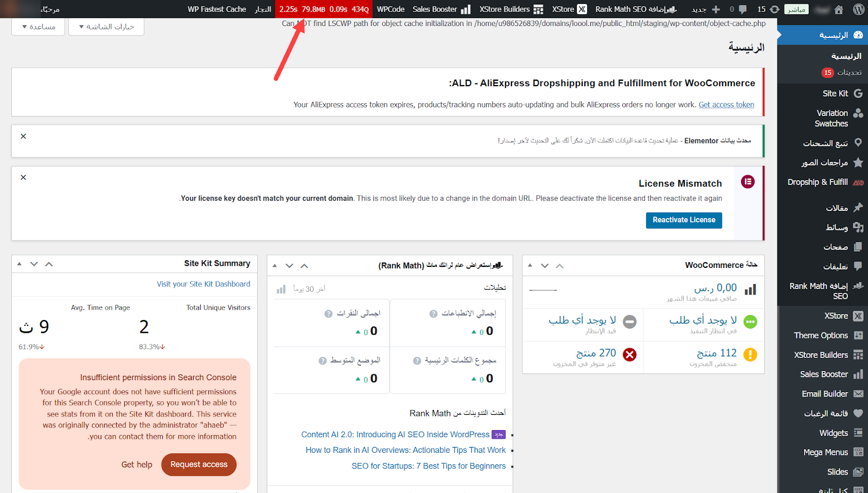Expand the مساعدة help dropdown
Screen dimensions: 868x493
39,27
